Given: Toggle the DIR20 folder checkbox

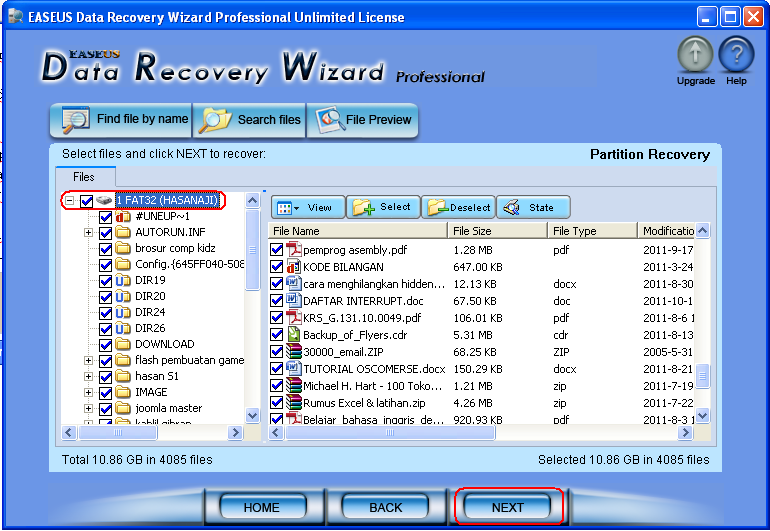Looking at the screenshot, I should pyautogui.click(x=105, y=297).
